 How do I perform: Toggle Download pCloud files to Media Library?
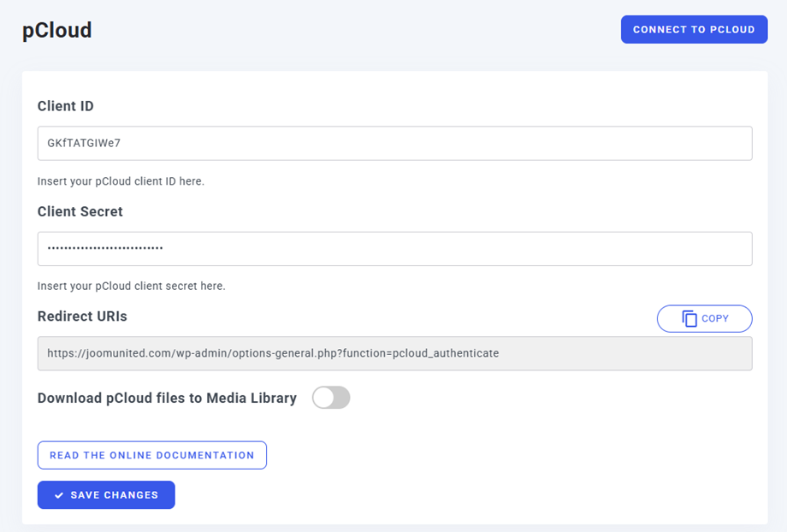click(x=331, y=398)
